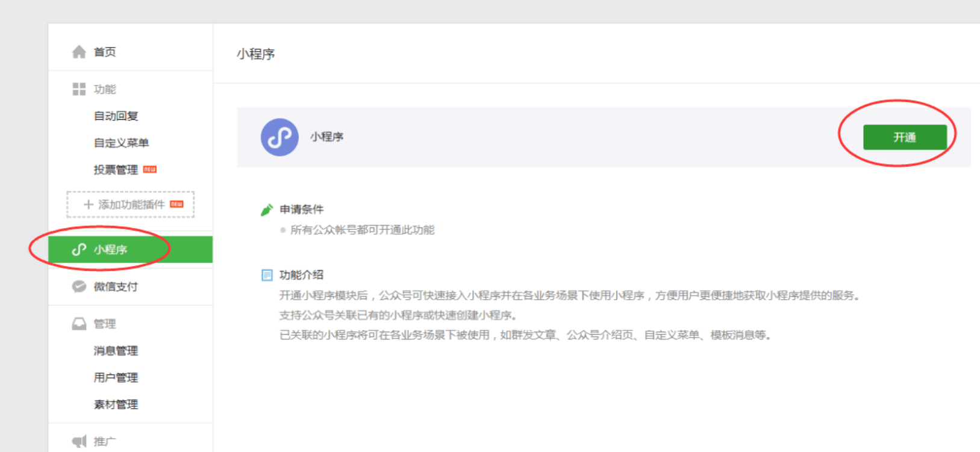The image size is (980, 452).
Task: Click the WeChat Pay chat bubble icon
Action: click(x=79, y=286)
